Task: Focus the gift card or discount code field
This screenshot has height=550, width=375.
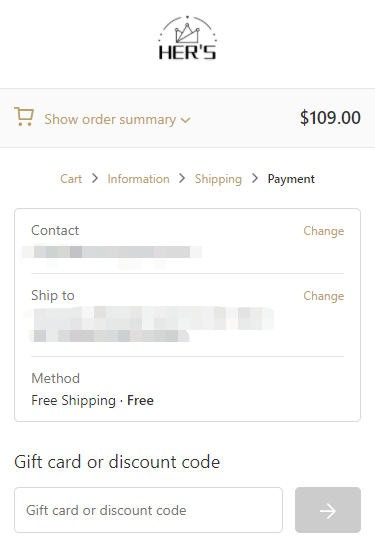Action: (148, 510)
